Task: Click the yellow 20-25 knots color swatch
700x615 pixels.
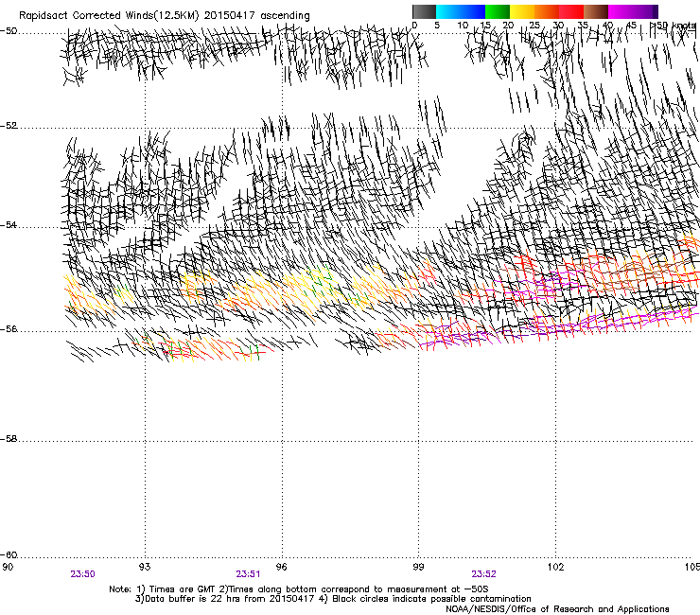Action: pos(522,11)
